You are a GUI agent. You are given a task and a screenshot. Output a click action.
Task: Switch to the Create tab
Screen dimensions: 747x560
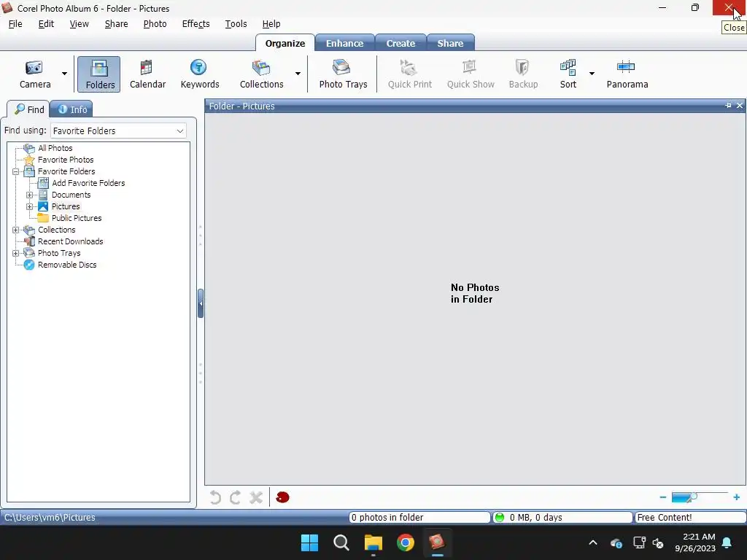coord(400,43)
